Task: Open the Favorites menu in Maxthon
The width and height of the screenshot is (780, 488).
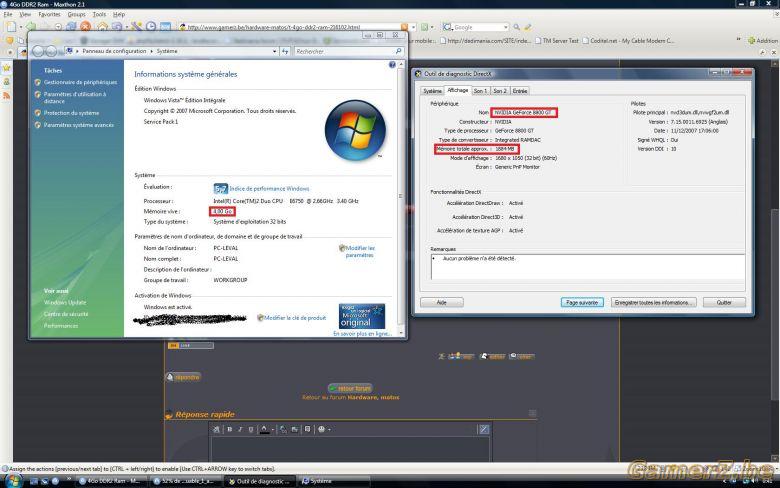Action: point(49,14)
